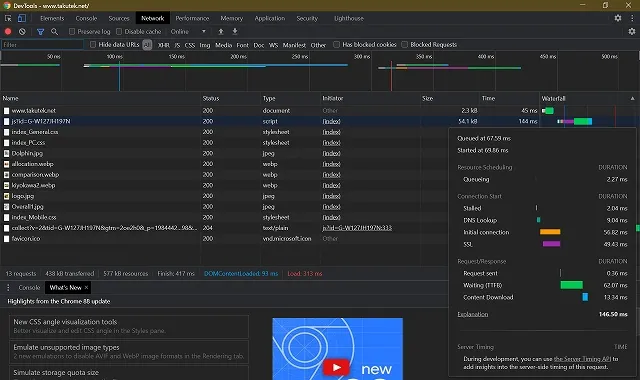
Task: Import a HAR file with the up arrow
Action: coord(221,31)
